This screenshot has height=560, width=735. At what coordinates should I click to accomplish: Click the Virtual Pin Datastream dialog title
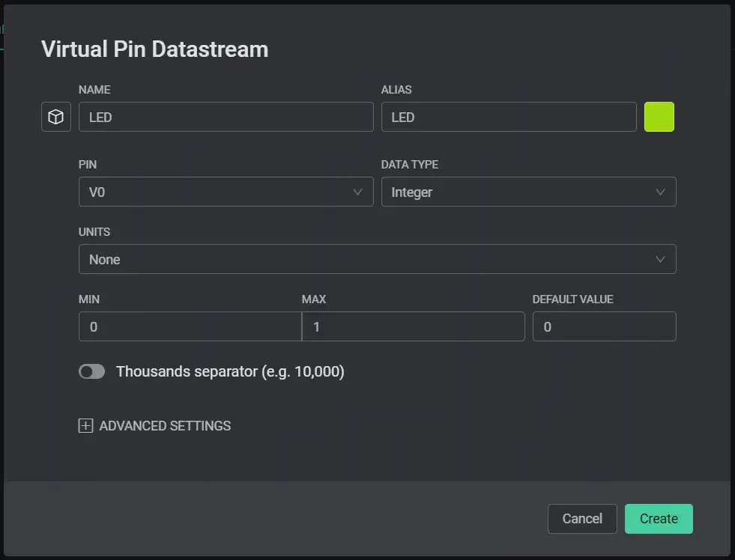pos(154,49)
